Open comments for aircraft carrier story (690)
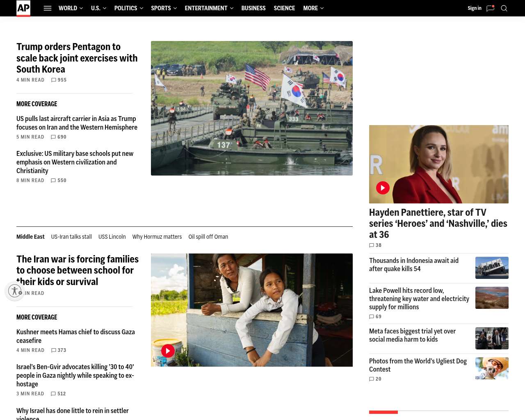The height and width of the screenshot is (420, 525). coord(59,137)
